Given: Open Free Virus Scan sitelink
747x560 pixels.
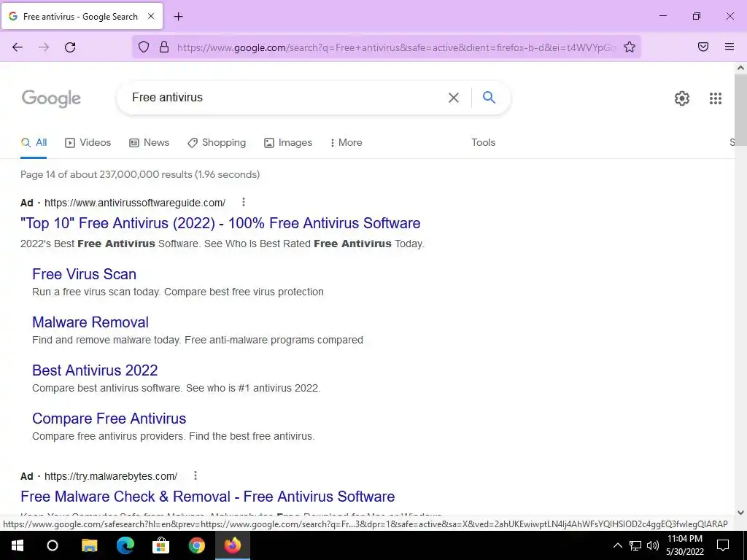Looking at the screenshot, I should 85,274.
